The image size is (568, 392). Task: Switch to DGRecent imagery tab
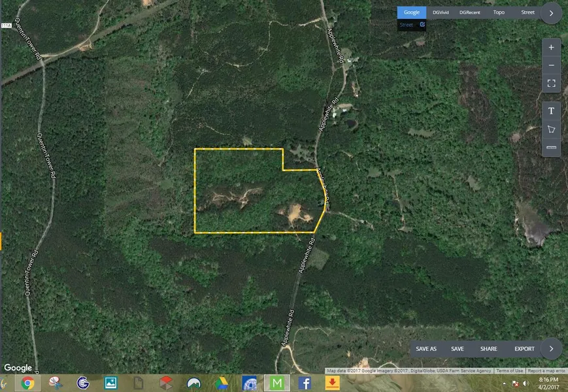[469, 12]
